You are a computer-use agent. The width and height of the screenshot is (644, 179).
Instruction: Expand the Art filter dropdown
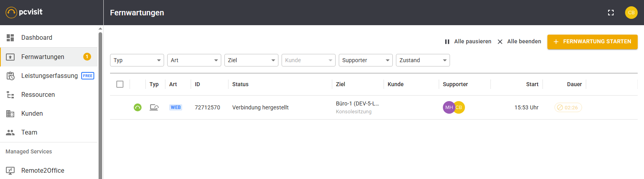click(x=194, y=60)
